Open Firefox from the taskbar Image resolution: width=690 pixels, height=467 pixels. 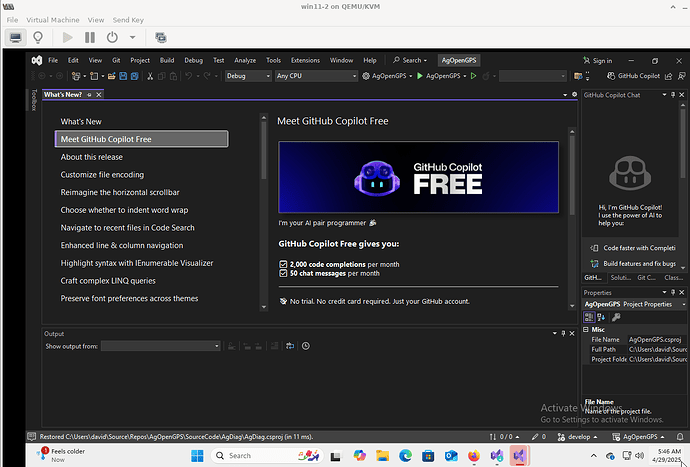coord(474,456)
